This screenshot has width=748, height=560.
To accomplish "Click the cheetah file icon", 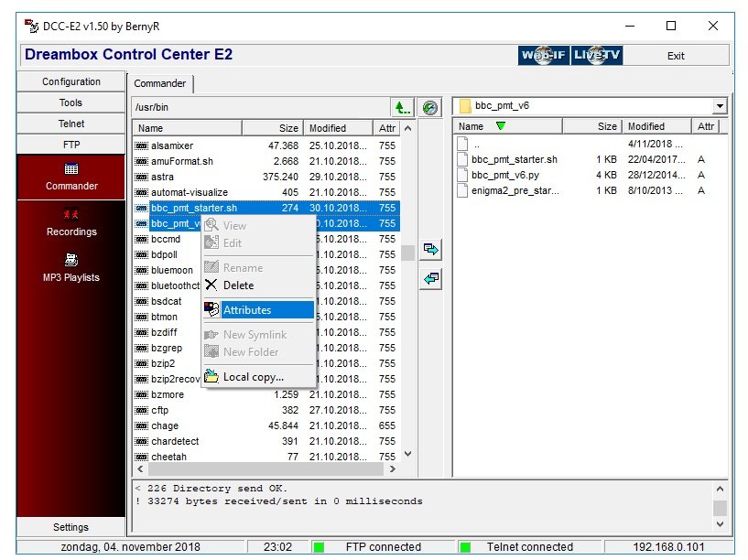I will click(x=141, y=457).
